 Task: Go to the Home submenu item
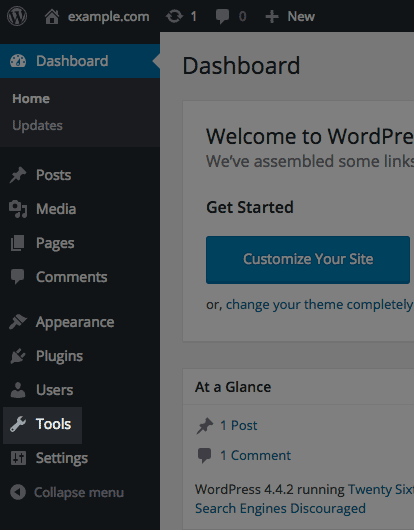coord(31,99)
